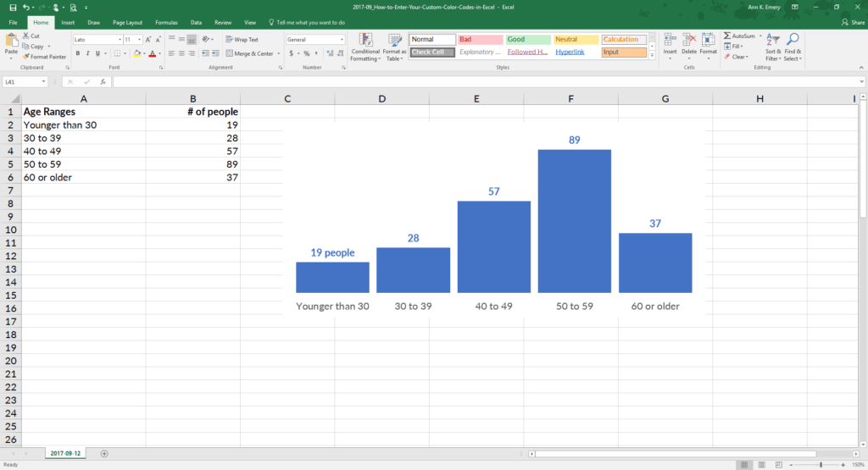
Task: Open Sort & Filter options
Action: pos(773,47)
